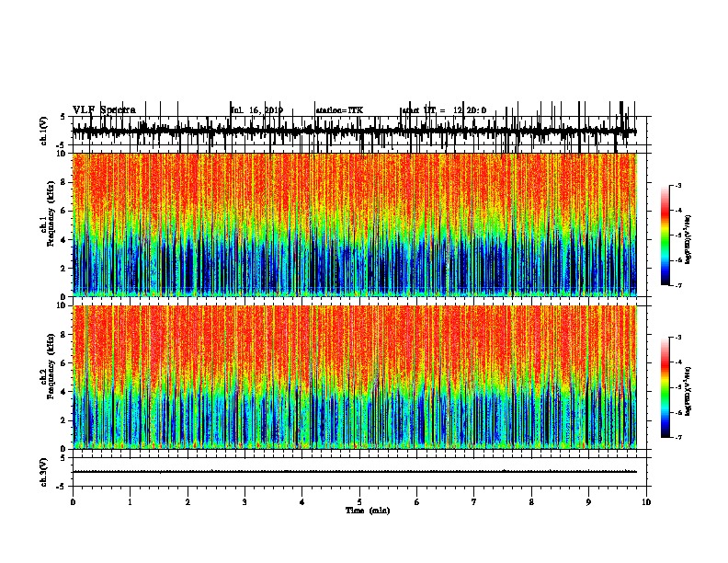Screen dimensions: 728x563
Task: Click the "3" tick on the time axis
Action: pos(245,502)
